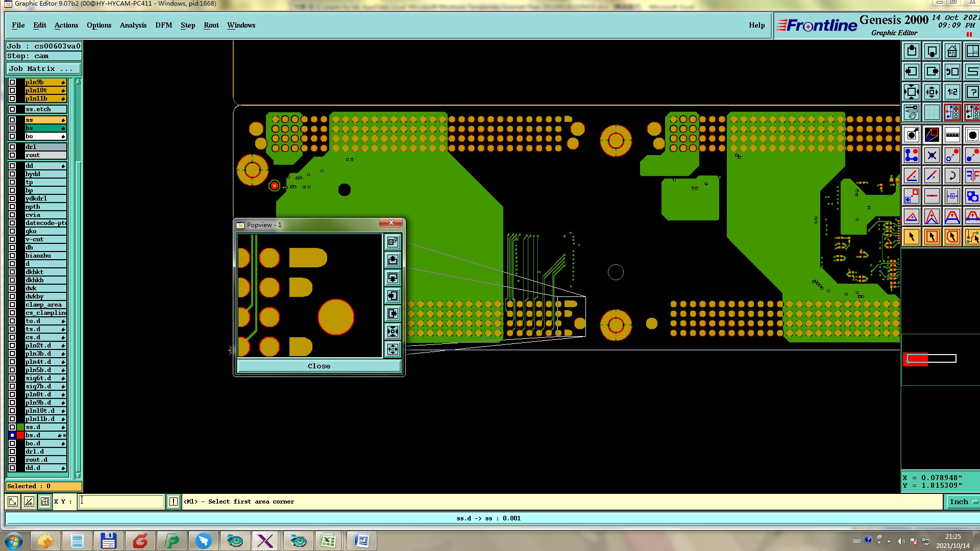This screenshot has height=551, width=980.
Task: Click the exclamation mark icon beside XY field
Action: click(174, 502)
